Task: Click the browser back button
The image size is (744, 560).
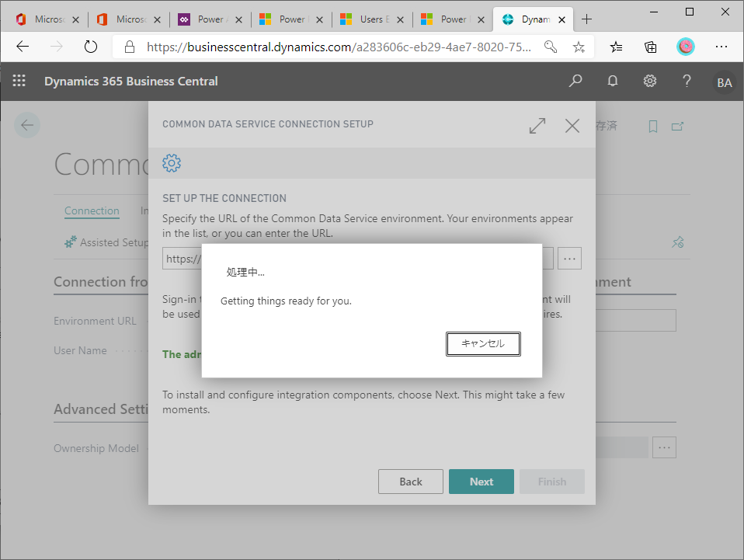Action: click(23, 47)
